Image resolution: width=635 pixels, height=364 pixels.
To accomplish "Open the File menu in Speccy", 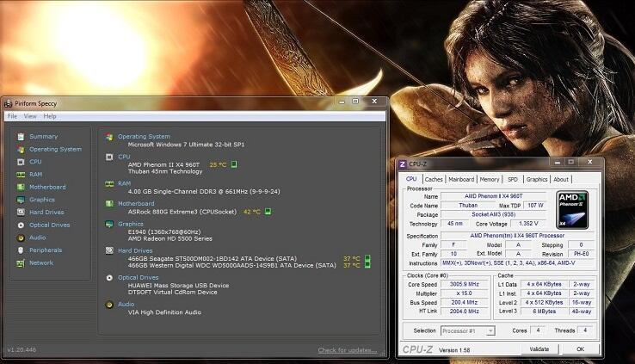I will pyautogui.click(x=12, y=116).
